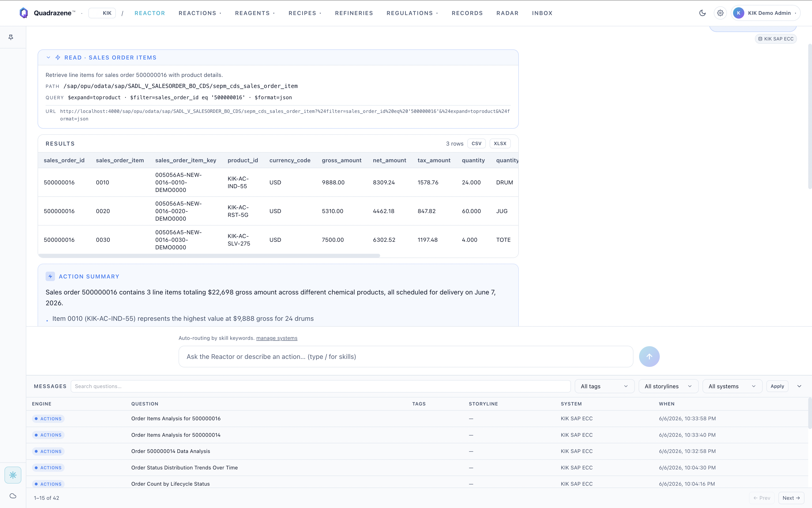Screen dimensions: 812x508
Task: Open the KIK Demo Admin user menu
Action: (765, 13)
